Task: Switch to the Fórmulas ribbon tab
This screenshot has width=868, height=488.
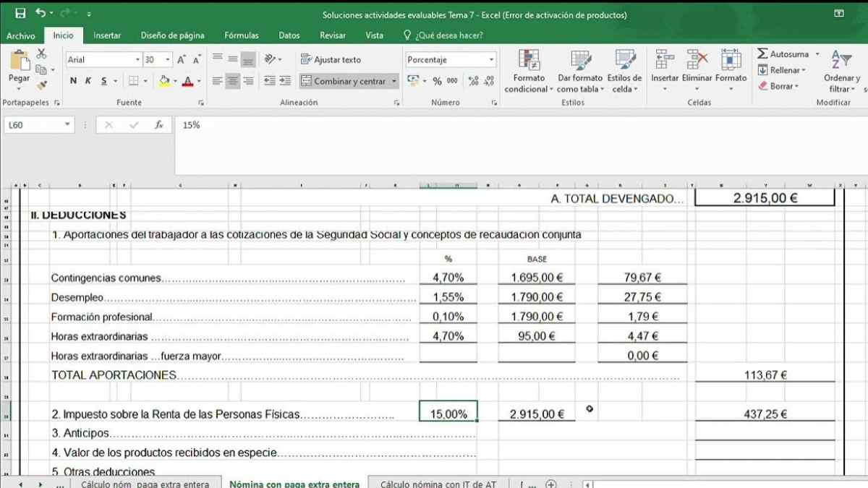Action: tap(242, 35)
